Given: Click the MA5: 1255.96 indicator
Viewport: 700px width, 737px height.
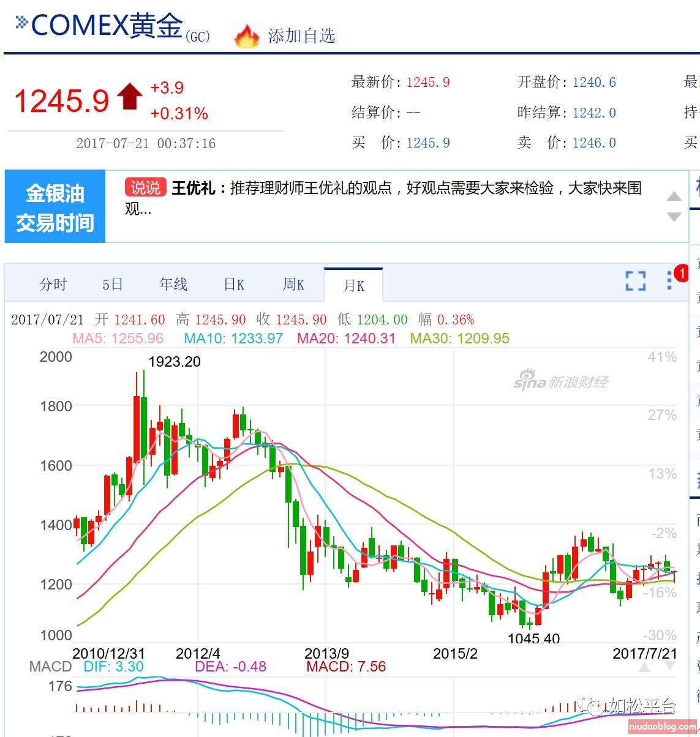Looking at the screenshot, I should (x=118, y=339).
